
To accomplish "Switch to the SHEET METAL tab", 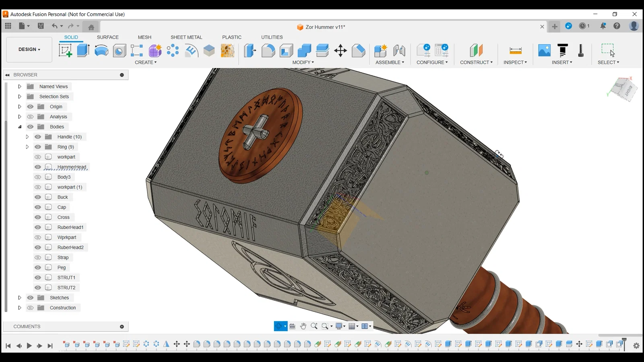I will [x=186, y=37].
